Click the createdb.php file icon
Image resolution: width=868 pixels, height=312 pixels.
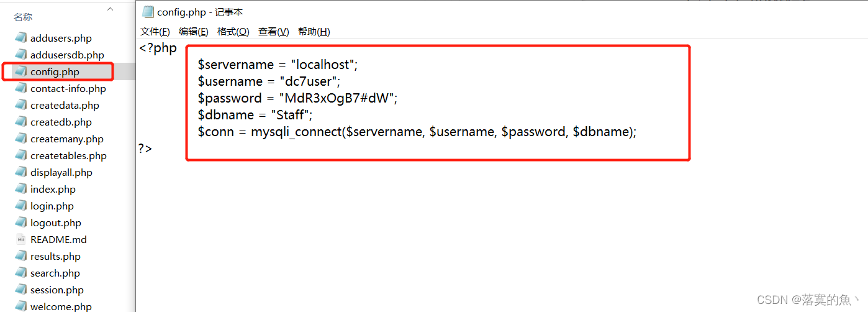(21, 122)
